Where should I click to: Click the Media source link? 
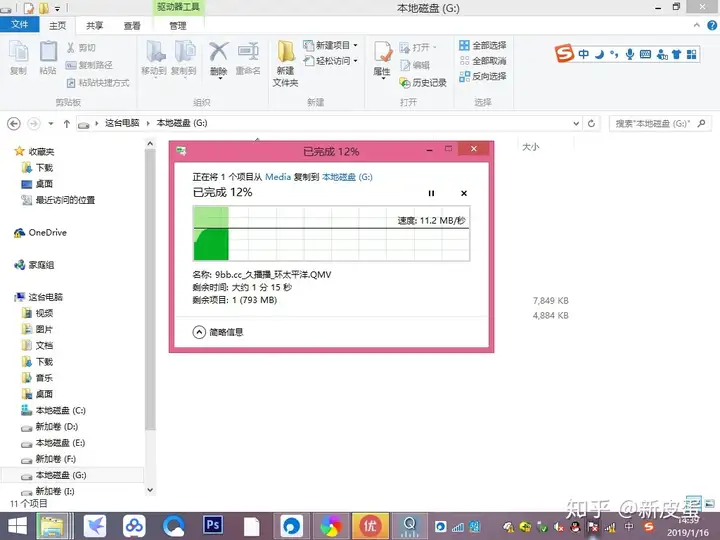click(x=278, y=177)
